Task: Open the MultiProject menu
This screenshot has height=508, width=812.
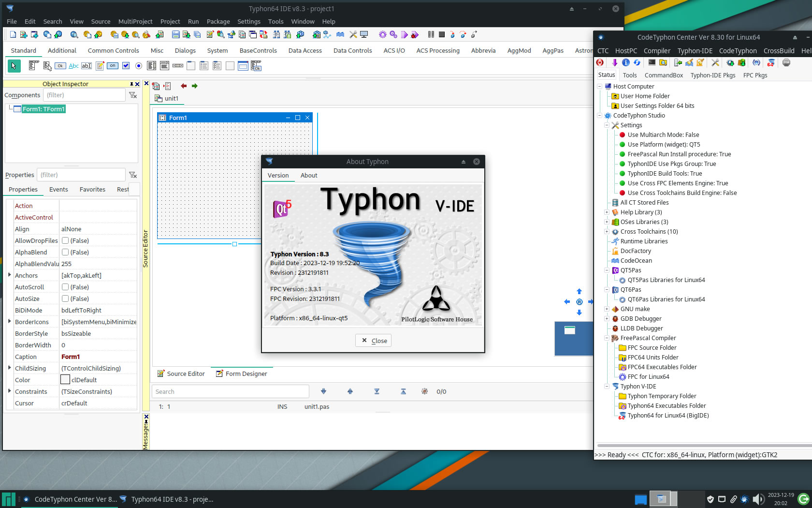Action: pos(135,21)
